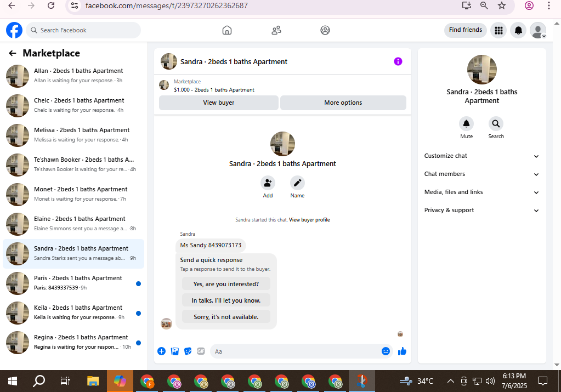Expand Chat members section

(x=481, y=174)
